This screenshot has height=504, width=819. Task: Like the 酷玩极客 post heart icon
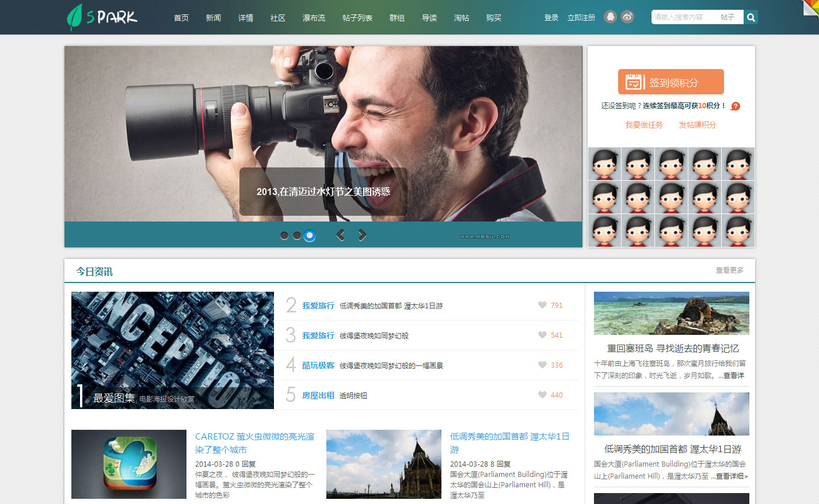click(542, 365)
